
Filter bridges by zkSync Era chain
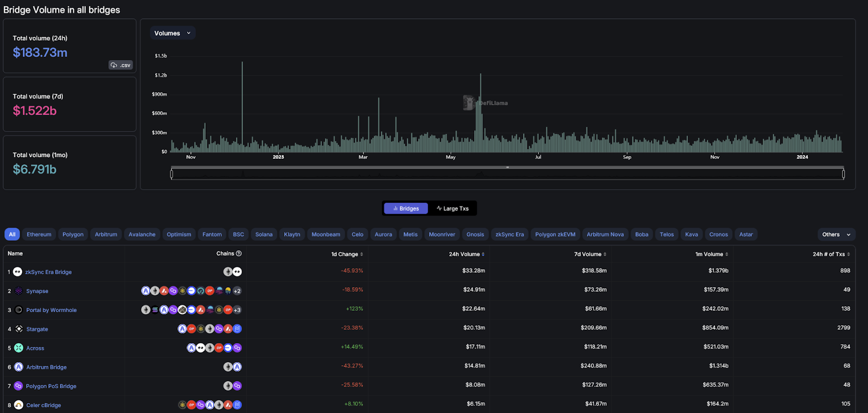pos(509,235)
